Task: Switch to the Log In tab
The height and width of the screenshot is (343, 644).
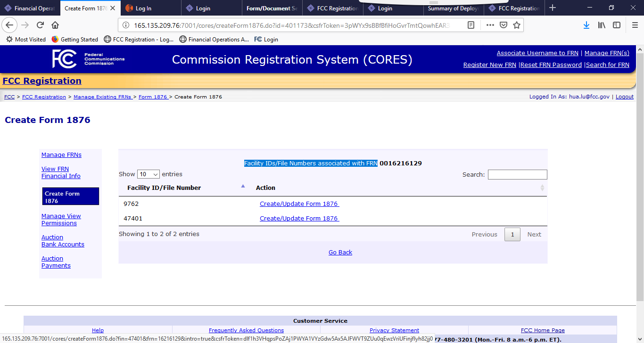Action: pos(150,8)
